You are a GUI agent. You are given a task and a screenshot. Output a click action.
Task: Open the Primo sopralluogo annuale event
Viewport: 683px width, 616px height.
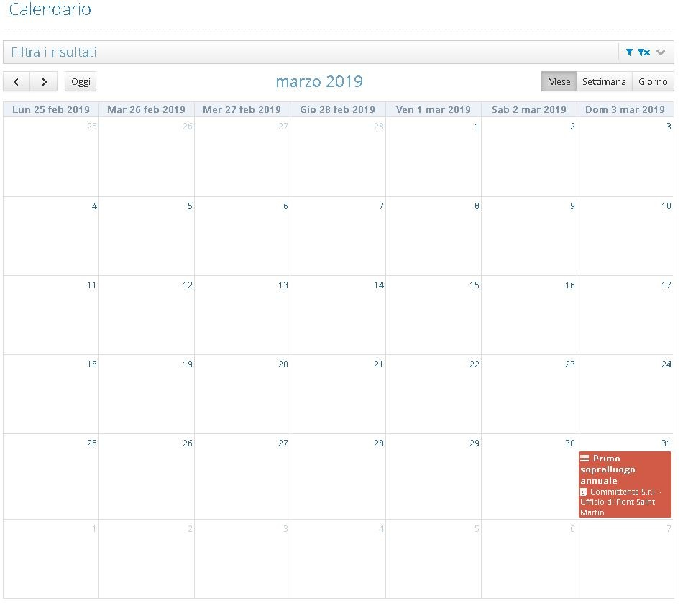click(x=625, y=484)
